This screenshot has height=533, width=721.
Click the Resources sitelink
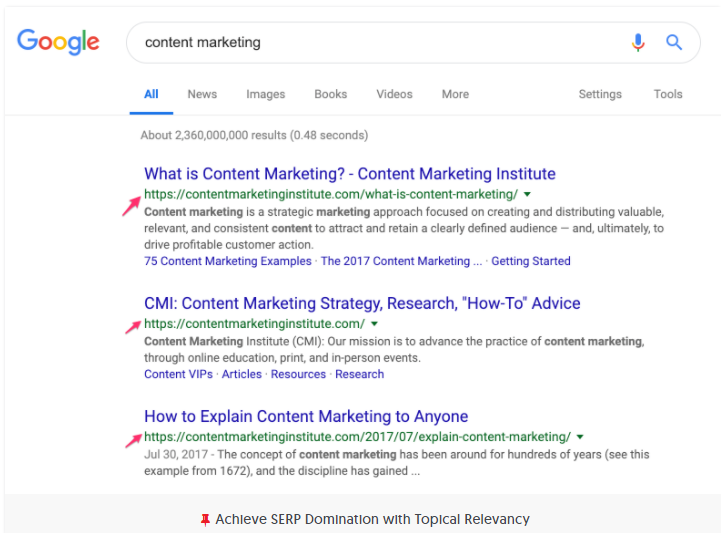click(x=298, y=374)
